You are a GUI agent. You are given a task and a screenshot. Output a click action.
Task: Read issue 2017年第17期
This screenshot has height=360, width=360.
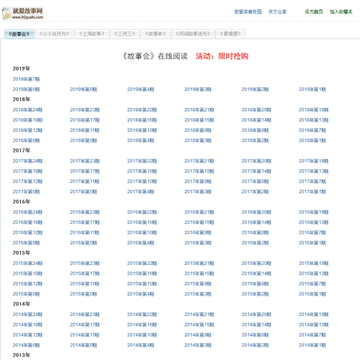[85, 171]
